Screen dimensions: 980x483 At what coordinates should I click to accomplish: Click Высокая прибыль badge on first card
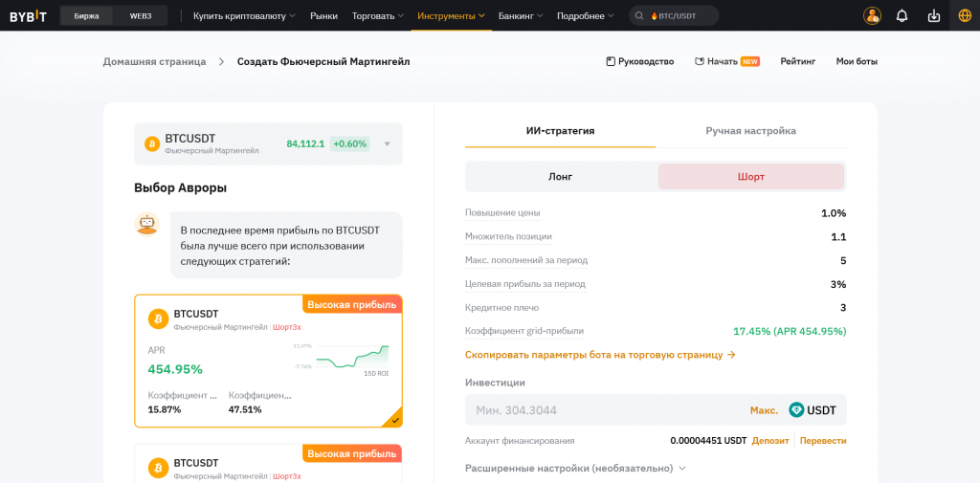point(352,304)
